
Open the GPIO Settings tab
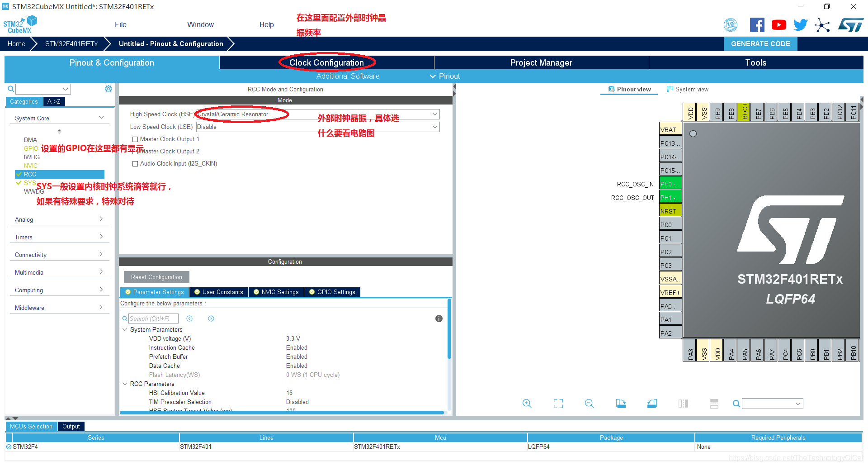tap(332, 292)
